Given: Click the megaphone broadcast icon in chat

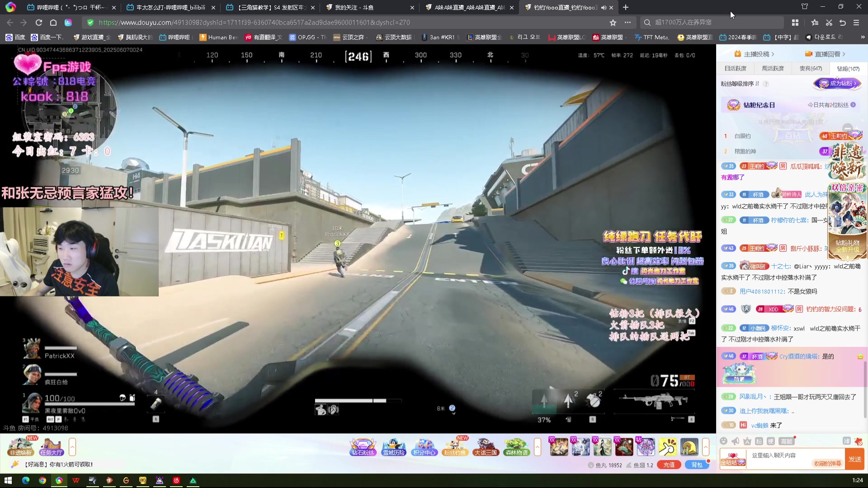Looking at the screenshot, I should [736, 441].
